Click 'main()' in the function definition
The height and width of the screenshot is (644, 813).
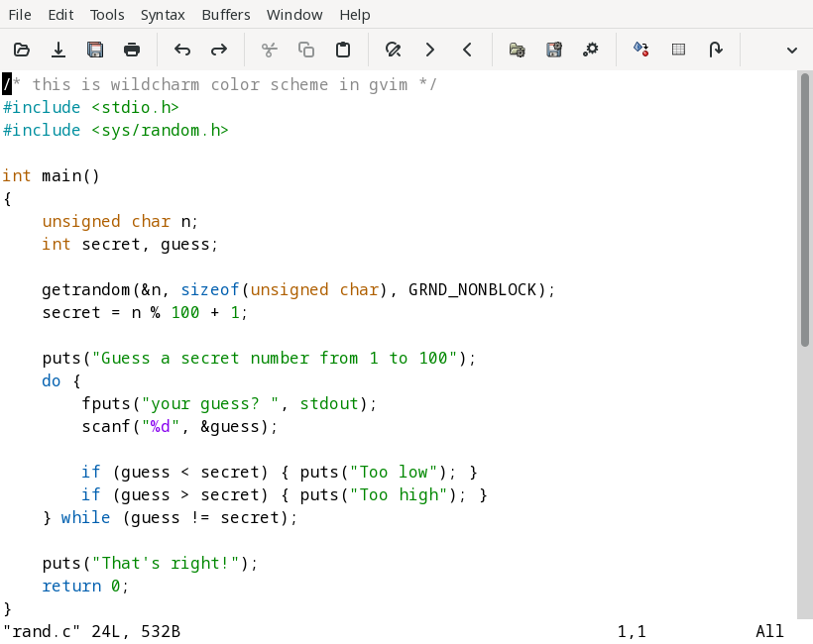(70, 175)
